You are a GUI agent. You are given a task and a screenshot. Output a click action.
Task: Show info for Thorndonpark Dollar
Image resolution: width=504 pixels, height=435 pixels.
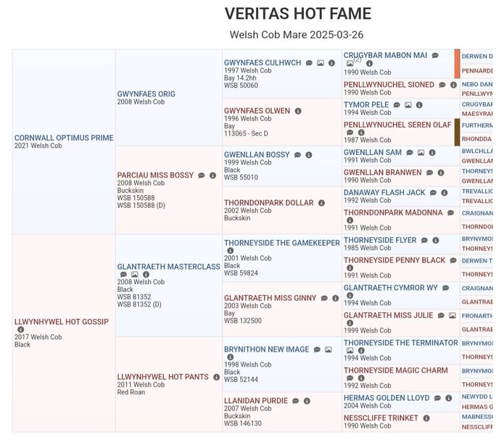321,203
